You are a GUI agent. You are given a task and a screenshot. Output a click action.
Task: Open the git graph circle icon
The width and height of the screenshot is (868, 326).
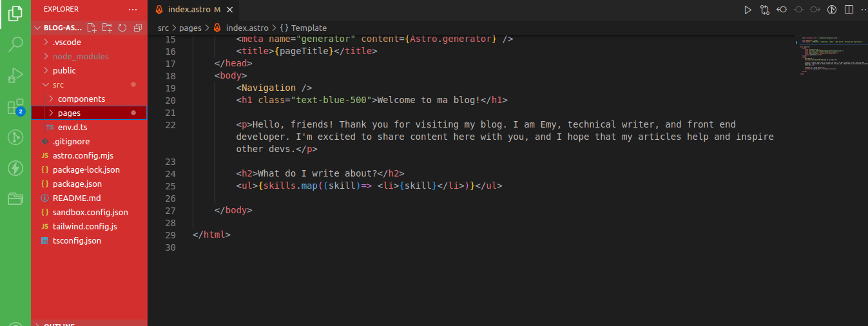pyautogui.click(x=832, y=10)
